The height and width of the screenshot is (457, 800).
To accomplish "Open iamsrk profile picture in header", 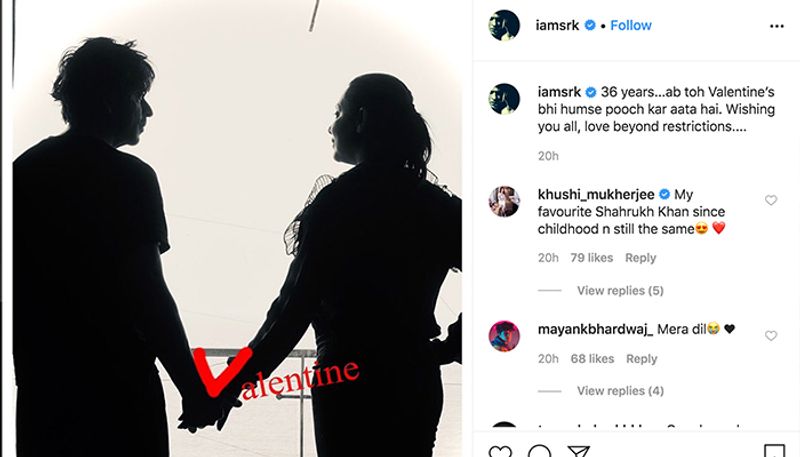I will (x=504, y=25).
